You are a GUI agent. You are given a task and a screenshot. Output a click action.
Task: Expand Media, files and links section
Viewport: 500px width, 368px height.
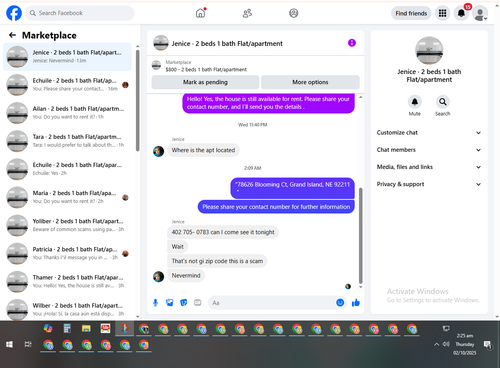coord(429,167)
